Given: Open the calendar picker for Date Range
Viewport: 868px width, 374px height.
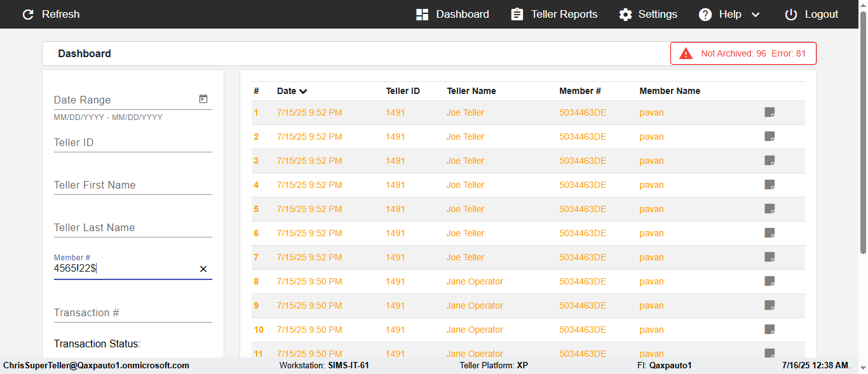Looking at the screenshot, I should (x=203, y=99).
